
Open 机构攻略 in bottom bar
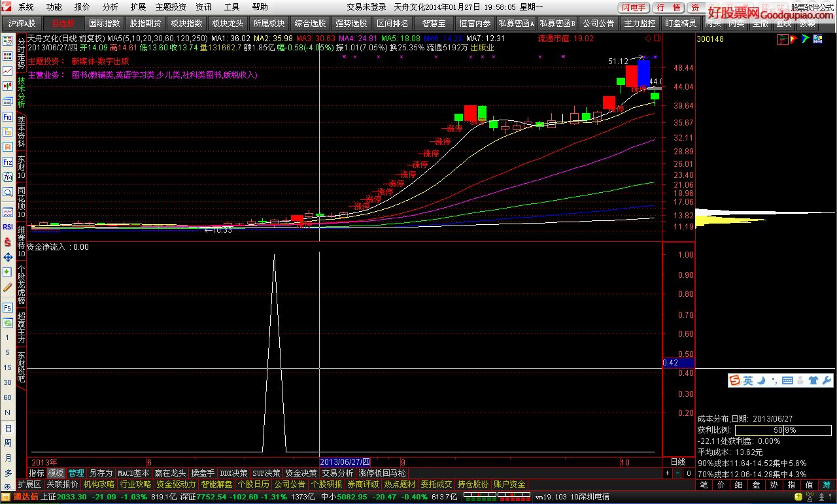click(x=99, y=484)
